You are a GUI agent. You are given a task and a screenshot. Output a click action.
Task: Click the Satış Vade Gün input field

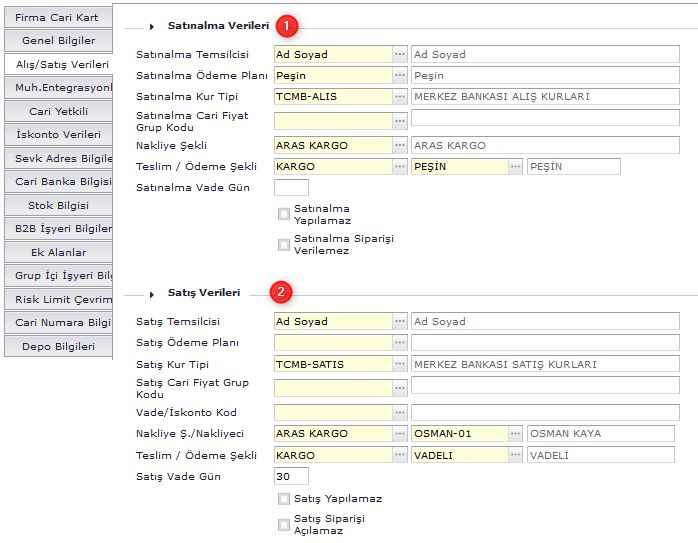(x=291, y=476)
